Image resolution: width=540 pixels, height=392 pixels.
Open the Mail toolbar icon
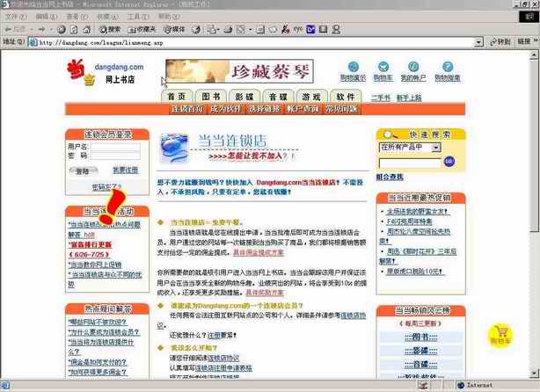213,30
